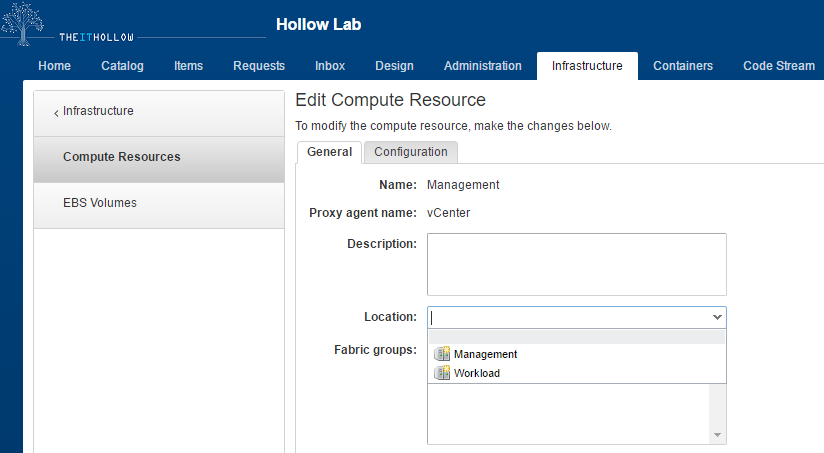Click the ITHollow tree logo
The image size is (824, 453).
click(24, 23)
